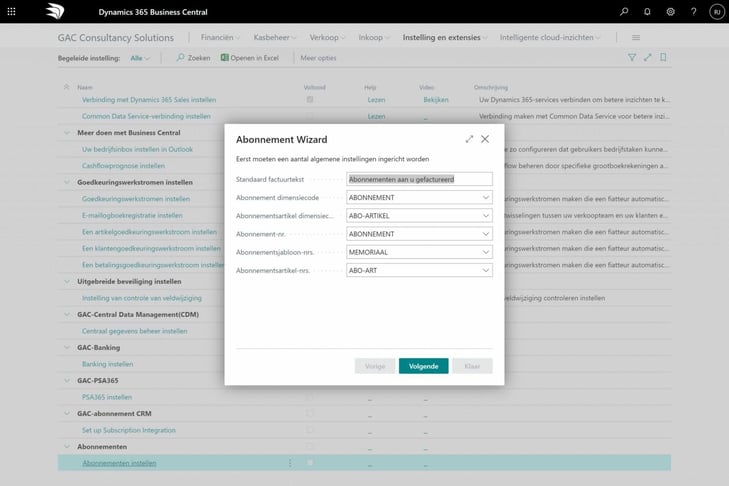This screenshot has width=729, height=486.
Task: Sort by the Naam column header
Action: click(85, 87)
